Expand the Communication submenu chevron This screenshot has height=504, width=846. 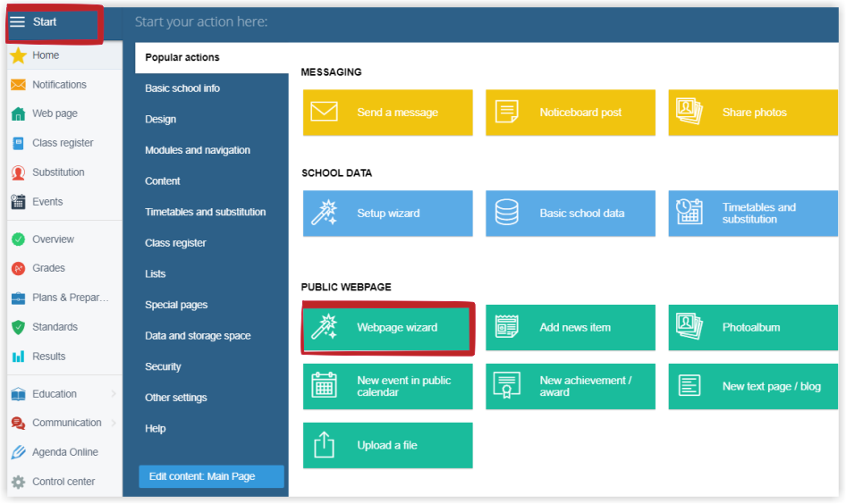(x=114, y=424)
